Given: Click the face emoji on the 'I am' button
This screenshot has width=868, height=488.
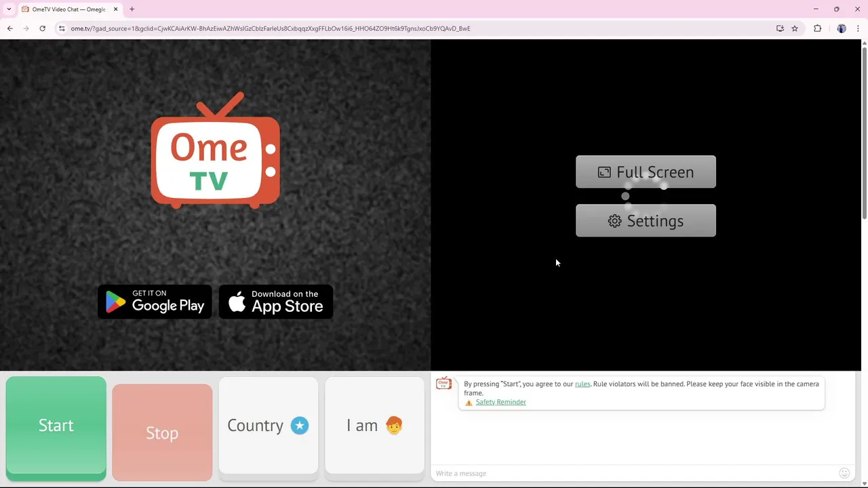Looking at the screenshot, I should click(394, 426).
